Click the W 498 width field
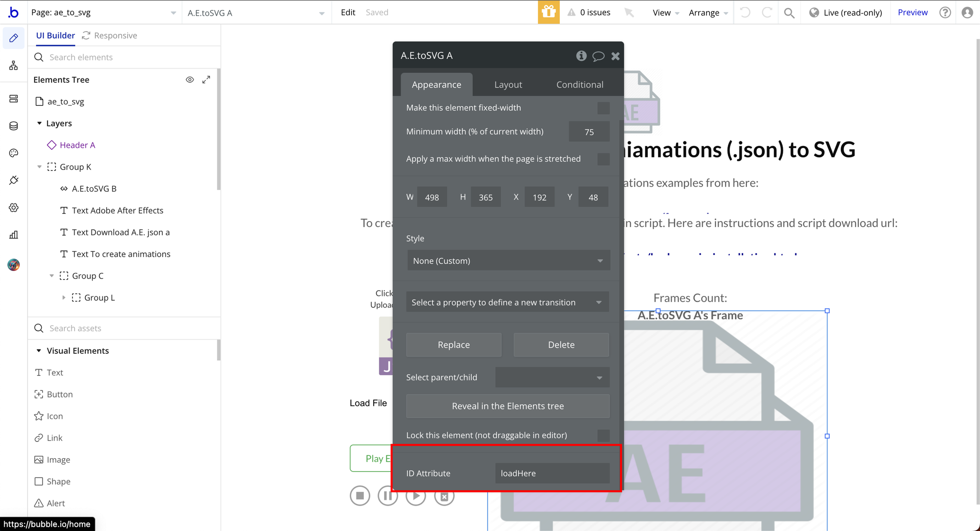The height and width of the screenshot is (531, 980). (x=432, y=197)
